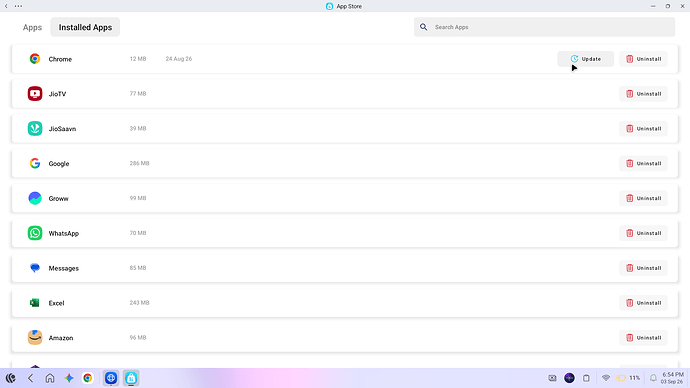
Task: Open the WhatsApp app icon
Action: point(35,233)
